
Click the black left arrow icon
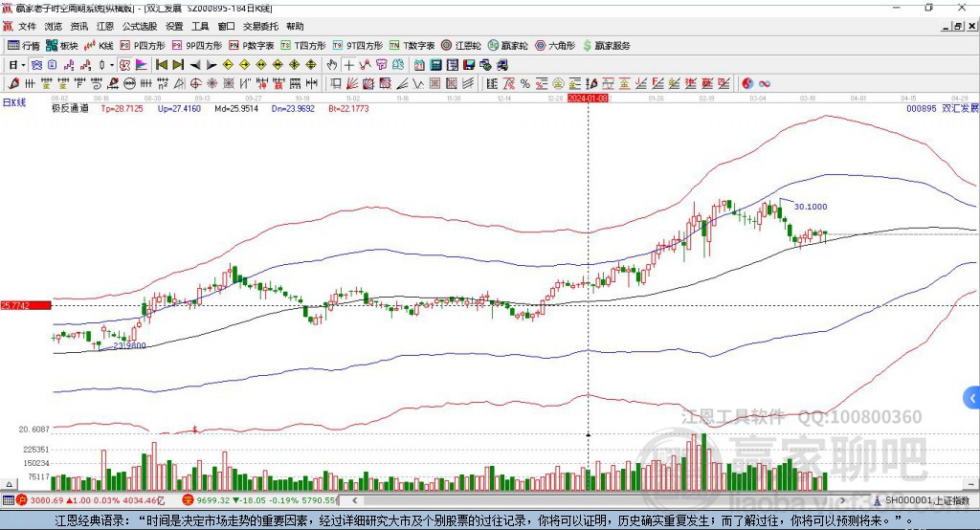195,65
